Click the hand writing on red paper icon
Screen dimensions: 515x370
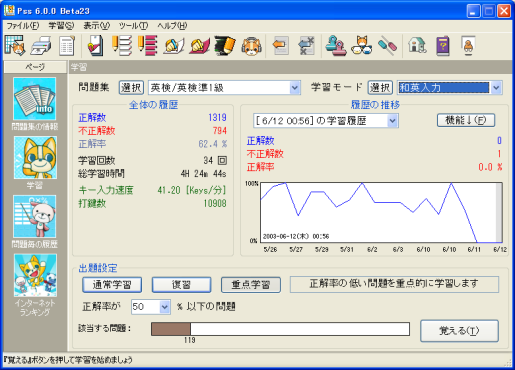pos(200,46)
